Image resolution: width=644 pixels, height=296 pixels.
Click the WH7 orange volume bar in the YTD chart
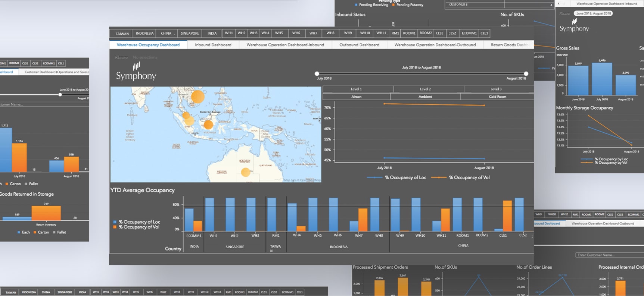(363, 220)
